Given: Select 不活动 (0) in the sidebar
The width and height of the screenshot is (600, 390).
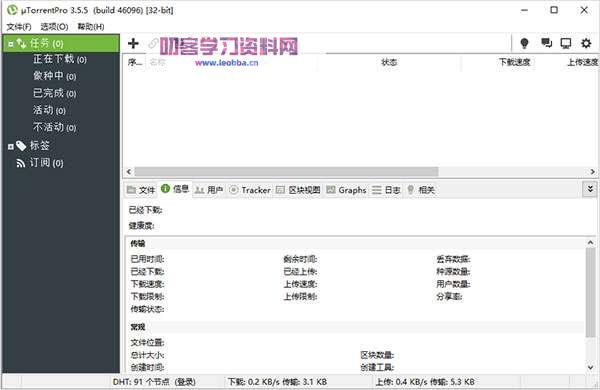Looking at the screenshot, I should tap(55, 127).
